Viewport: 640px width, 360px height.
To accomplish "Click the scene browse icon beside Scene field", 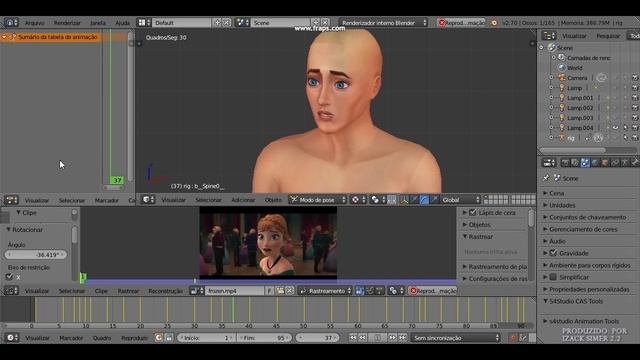I will pyautogui.click(x=243, y=23).
